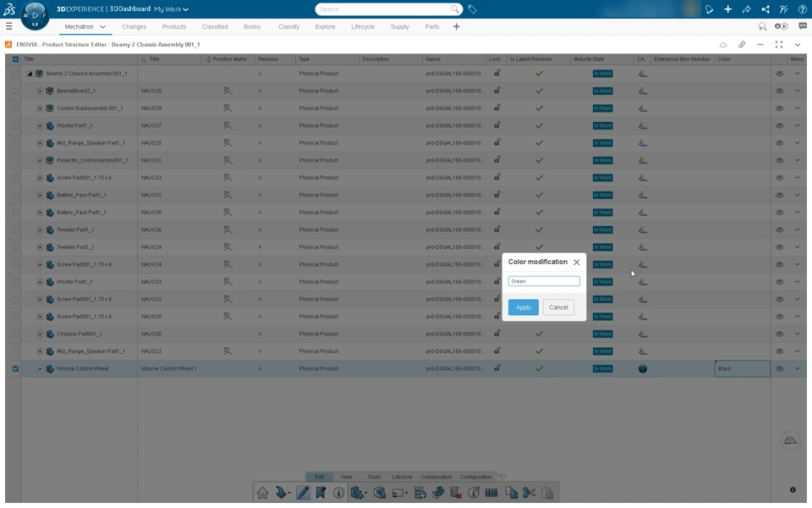The height and width of the screenshot is (508, 812).
Task: Expand Projector_UnitAssembly001_1 node
Action: click(x=40, y=161)
